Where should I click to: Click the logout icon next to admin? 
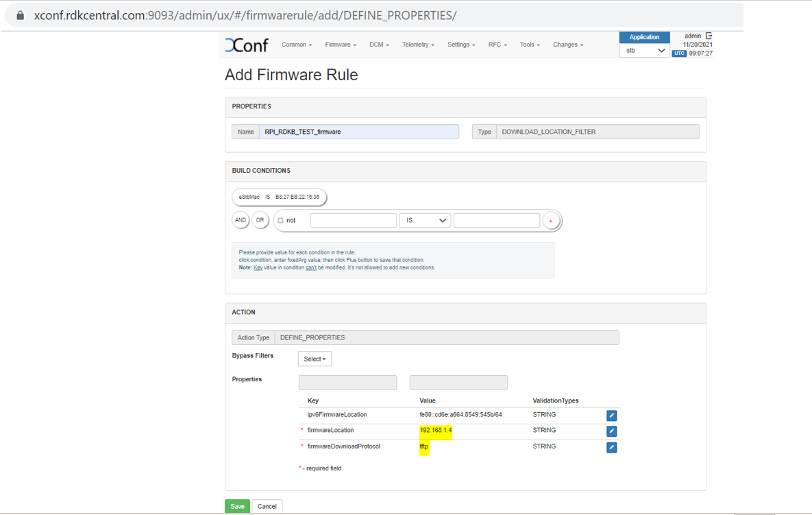coord(709,36)
